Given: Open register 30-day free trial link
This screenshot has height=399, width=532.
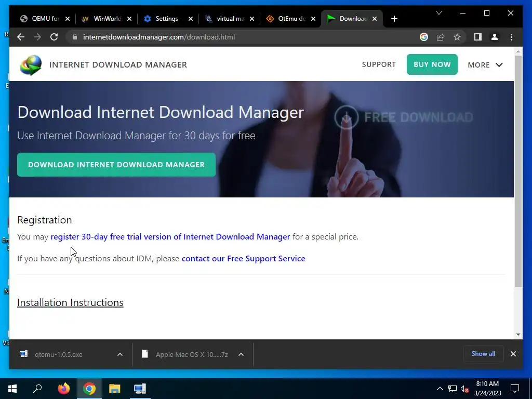Looking at the screenshot, I should pyautogui.click(x=170, y=236).
